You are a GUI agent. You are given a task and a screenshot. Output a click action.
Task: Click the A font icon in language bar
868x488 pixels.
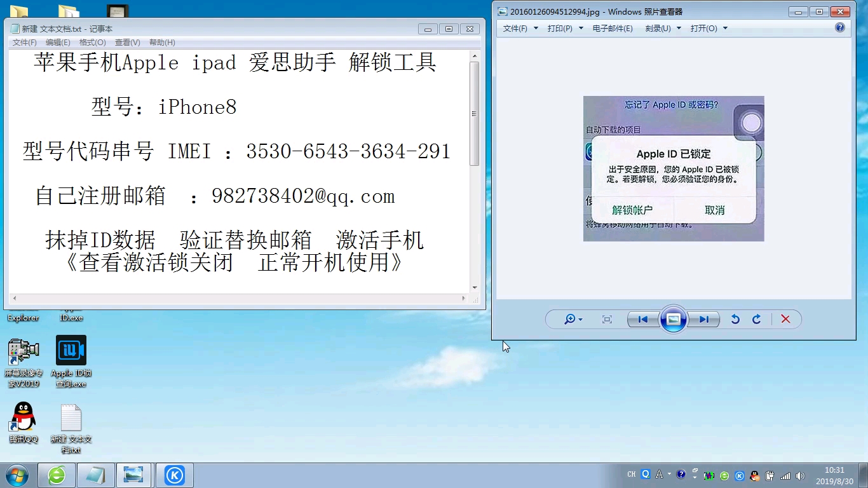(x=659, y=474)
